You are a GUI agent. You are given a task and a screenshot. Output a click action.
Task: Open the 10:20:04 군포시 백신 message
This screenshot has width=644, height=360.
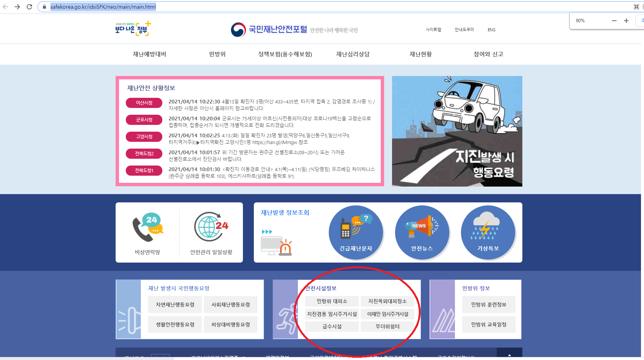tap(270, 122)
